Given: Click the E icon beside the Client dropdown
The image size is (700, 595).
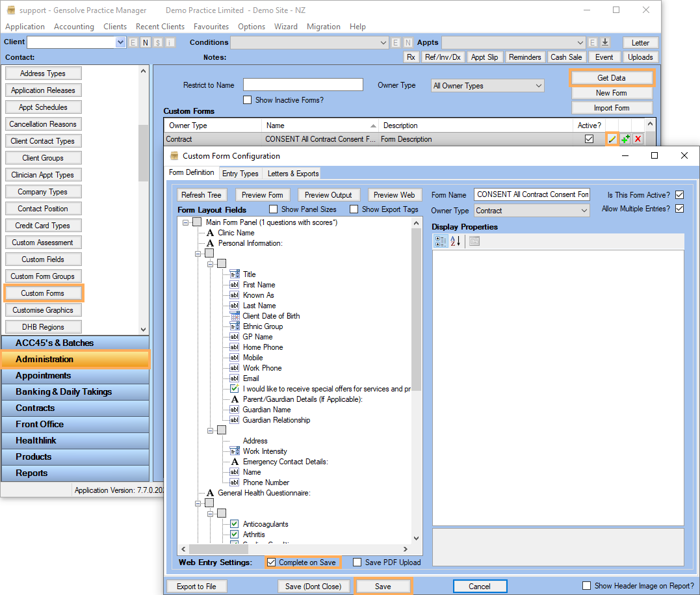Looking at the screenshot, I should [132, 42].
